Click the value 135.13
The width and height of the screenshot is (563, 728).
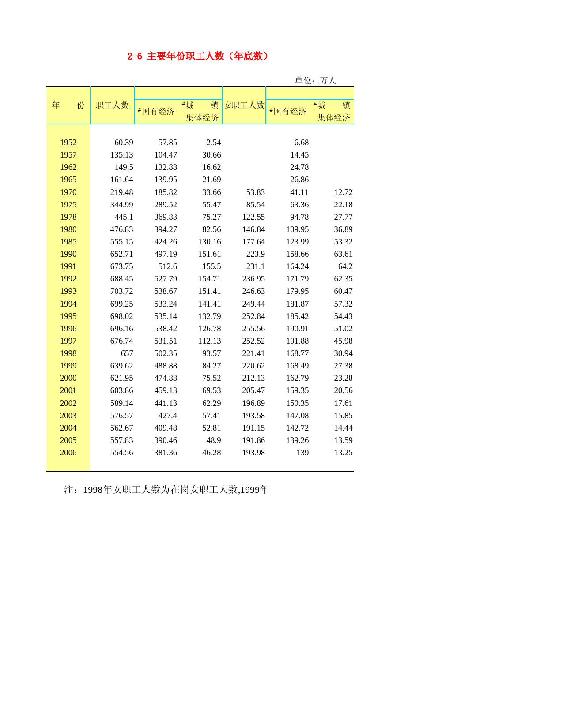click(x=122, y=155)
